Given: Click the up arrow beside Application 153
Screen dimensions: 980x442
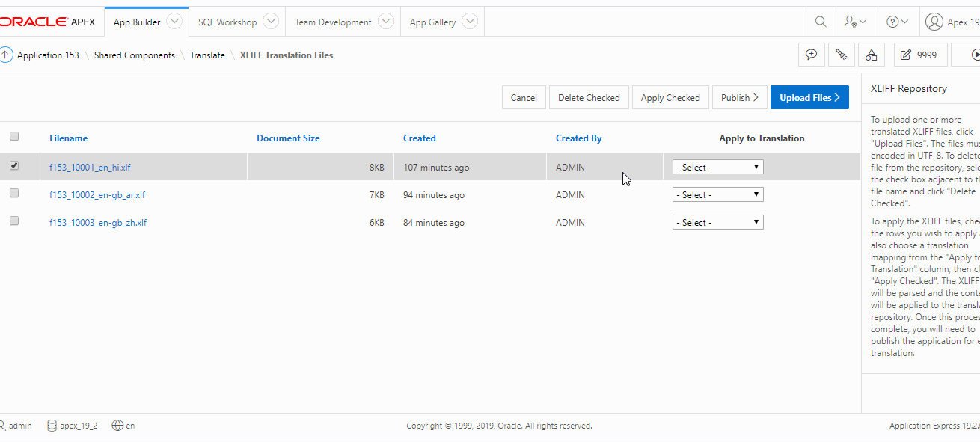Looking at the screenshot, I should pyautogui.click(x=6, y=55).
